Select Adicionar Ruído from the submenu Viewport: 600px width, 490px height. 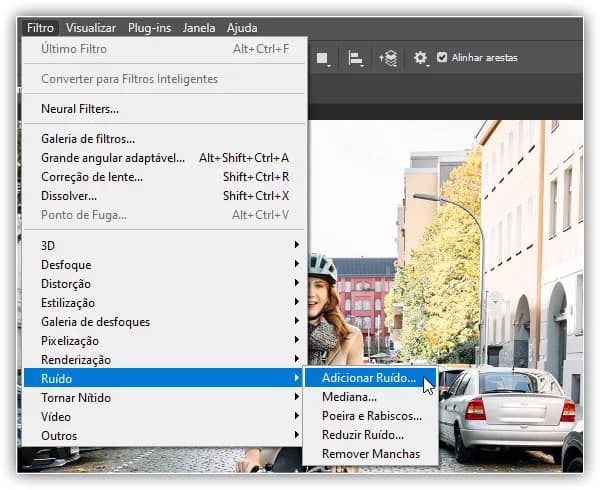(370, 378)
